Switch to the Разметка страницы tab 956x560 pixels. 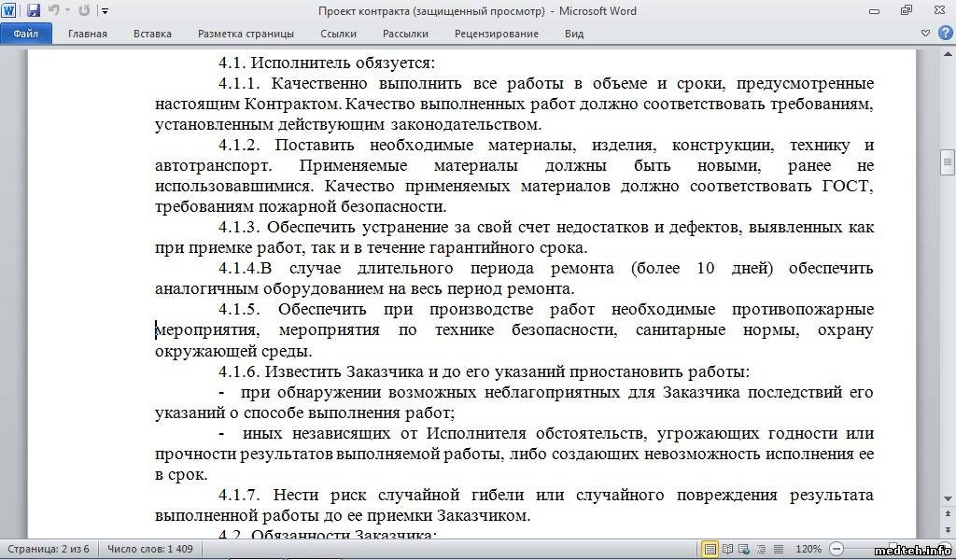pyautogui.click(x=246, y=34)
